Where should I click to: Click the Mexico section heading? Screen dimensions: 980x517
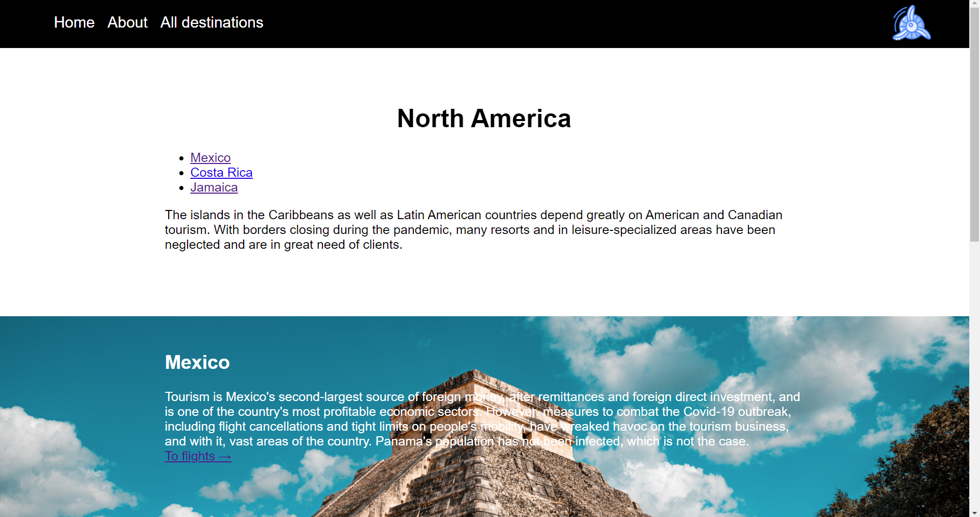197,363
